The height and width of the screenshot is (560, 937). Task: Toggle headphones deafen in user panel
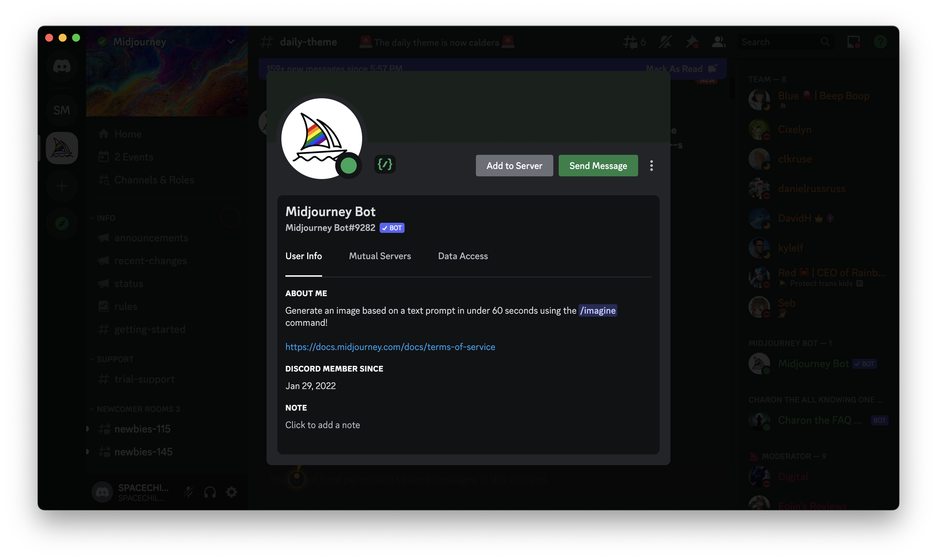pyautogui.click(x=210, y=492)
